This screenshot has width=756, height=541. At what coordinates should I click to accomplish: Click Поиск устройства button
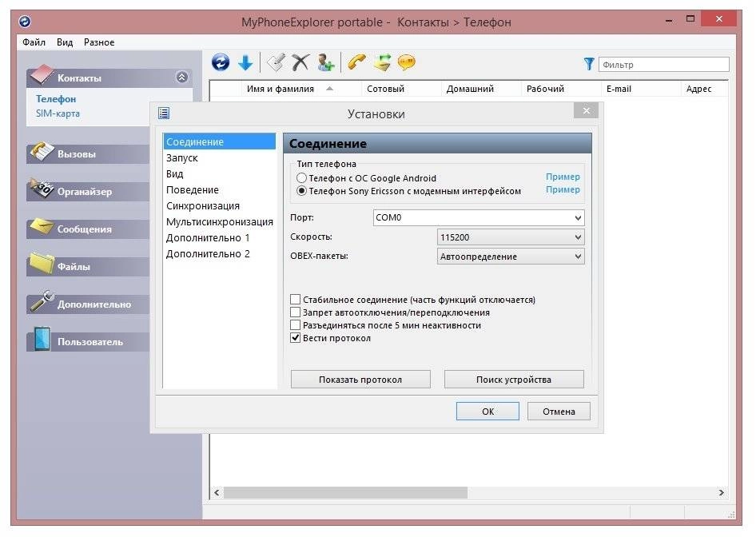pyautogui.click(x=514, y=380)
